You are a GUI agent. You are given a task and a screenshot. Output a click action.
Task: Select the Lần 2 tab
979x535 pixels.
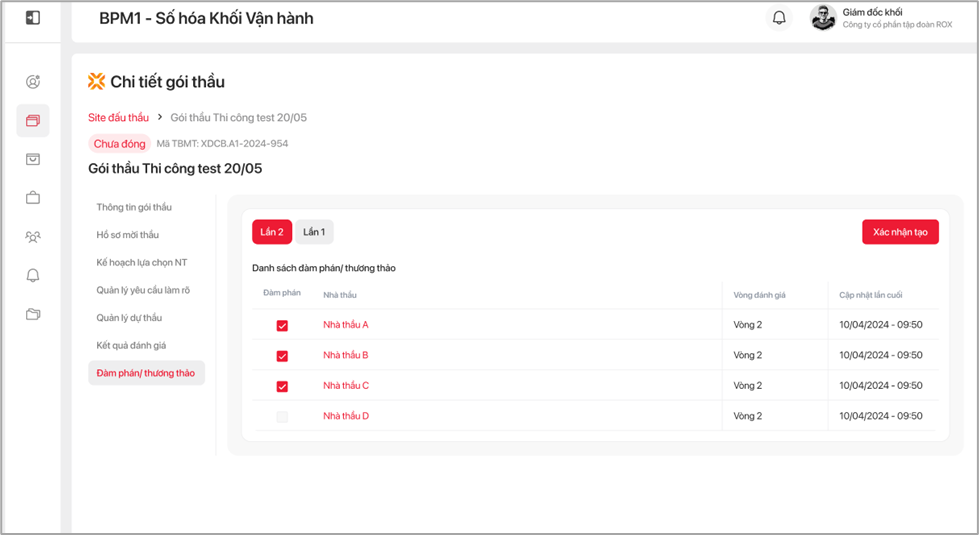tap(272, 232)
